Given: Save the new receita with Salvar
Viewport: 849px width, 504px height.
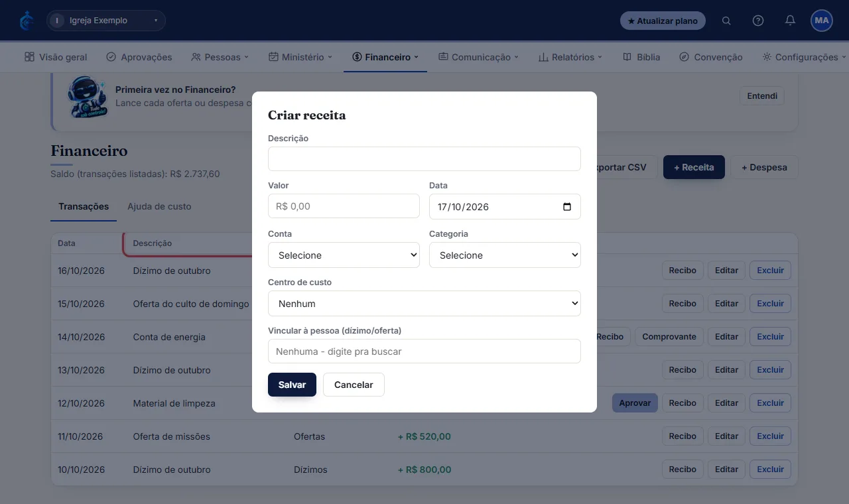Looking at the screenshot, I should coord(292,385).
